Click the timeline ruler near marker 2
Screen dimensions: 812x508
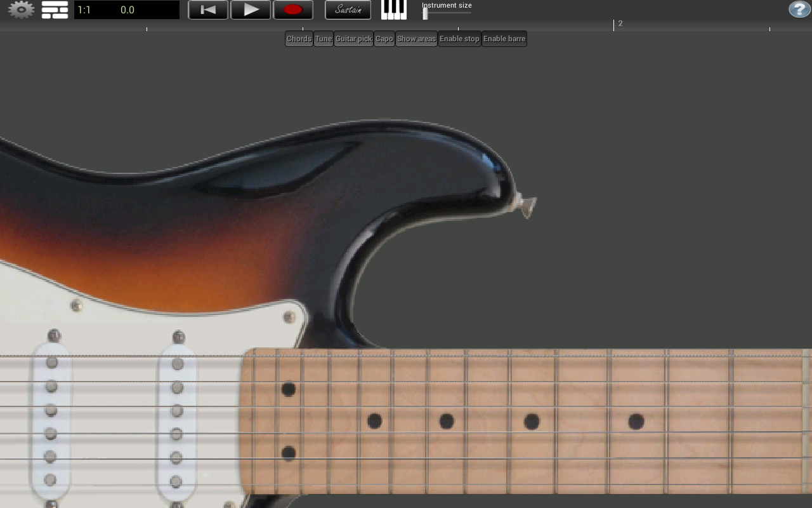coord(613,24)
